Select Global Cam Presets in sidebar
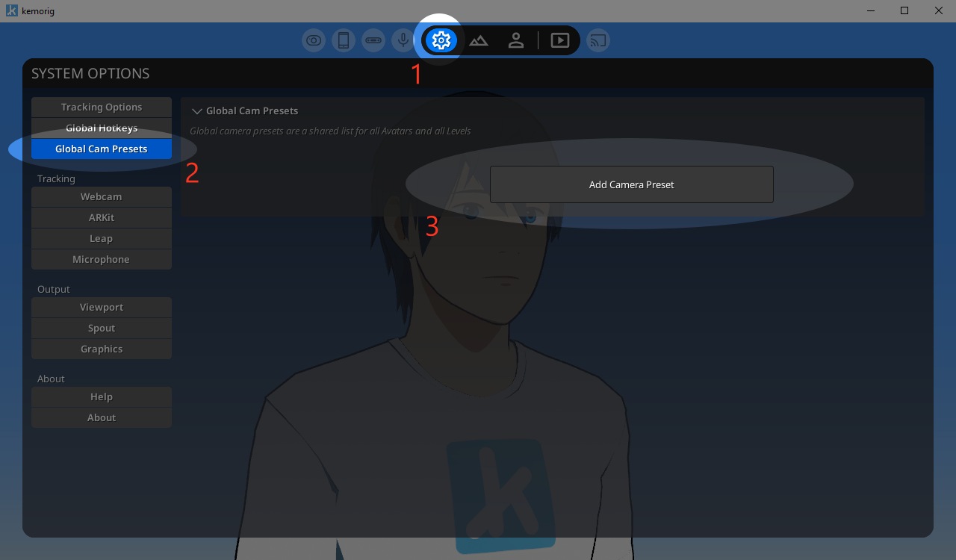The width and height of the screenshot is (956, 560). (x=102, y=149)
